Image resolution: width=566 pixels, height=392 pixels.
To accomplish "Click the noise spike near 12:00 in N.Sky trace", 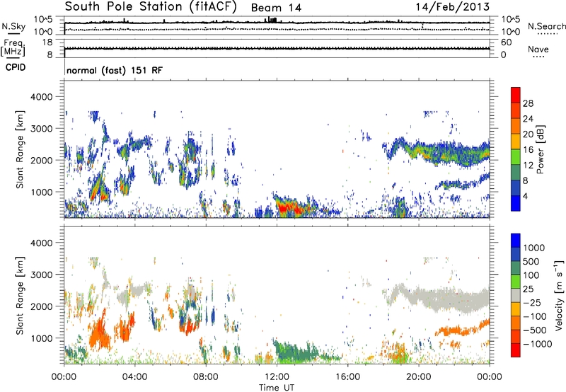I will pos(272,20).
